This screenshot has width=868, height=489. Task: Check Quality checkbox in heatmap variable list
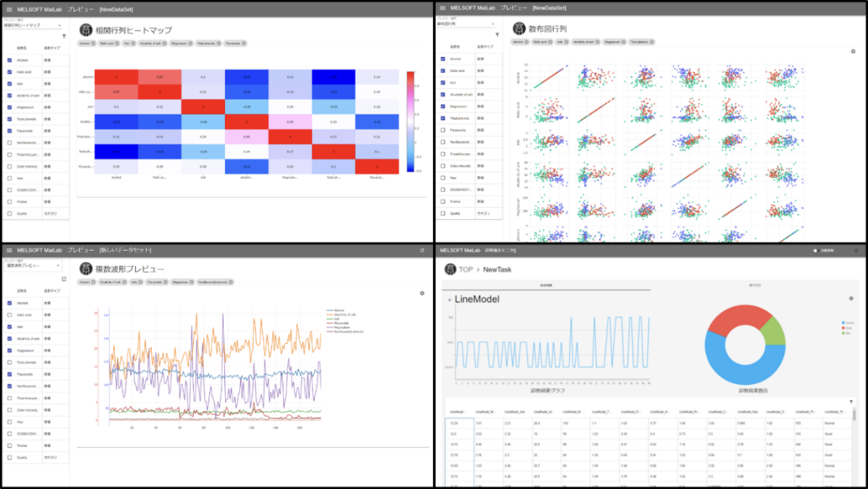click(x=10, y=213)
